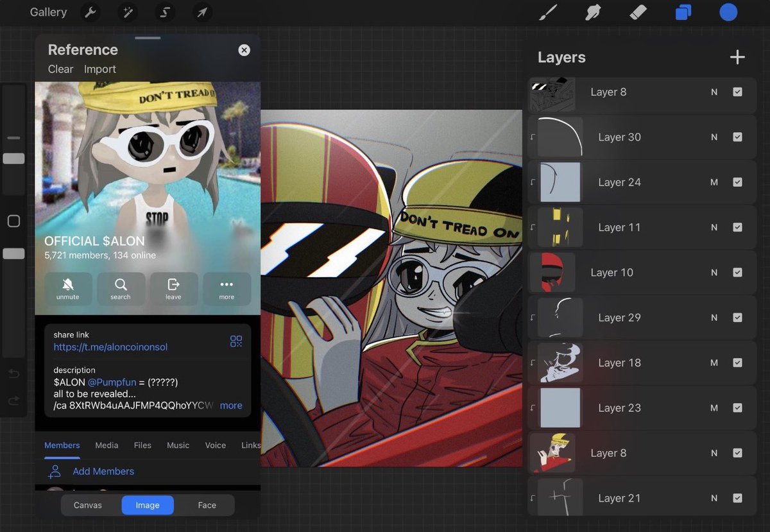Grab the Reference panel drag handle

148,39
